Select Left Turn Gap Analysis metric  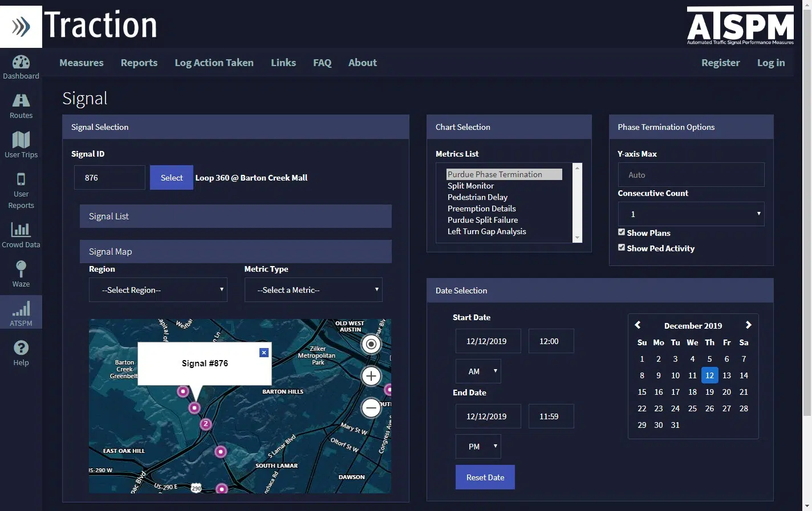(504, 231)
